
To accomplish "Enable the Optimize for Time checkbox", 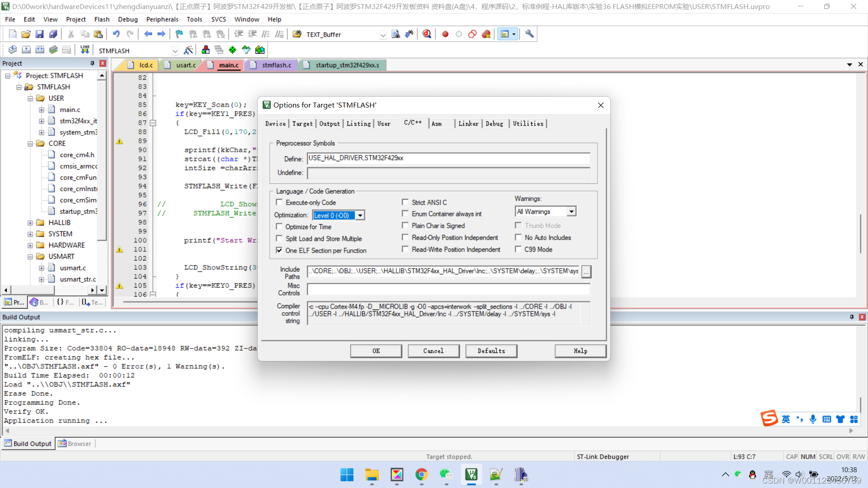I will click(x=279, y=226).
